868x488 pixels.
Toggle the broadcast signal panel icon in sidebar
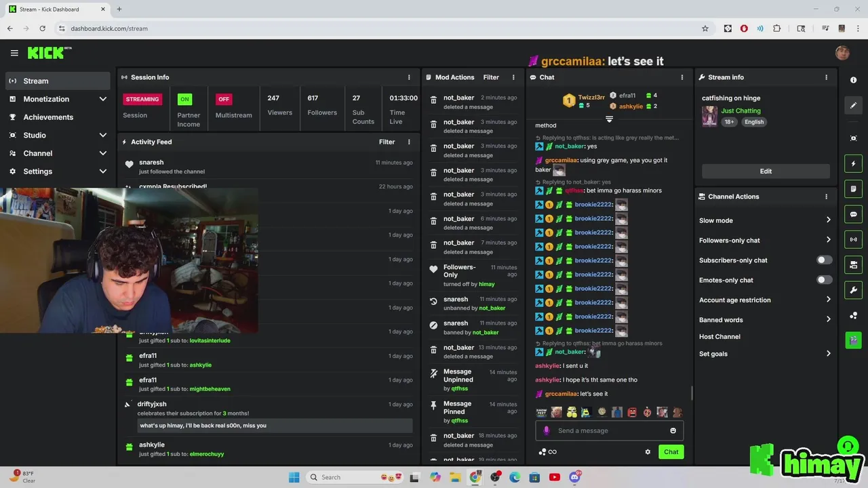(x=853, y=239)
